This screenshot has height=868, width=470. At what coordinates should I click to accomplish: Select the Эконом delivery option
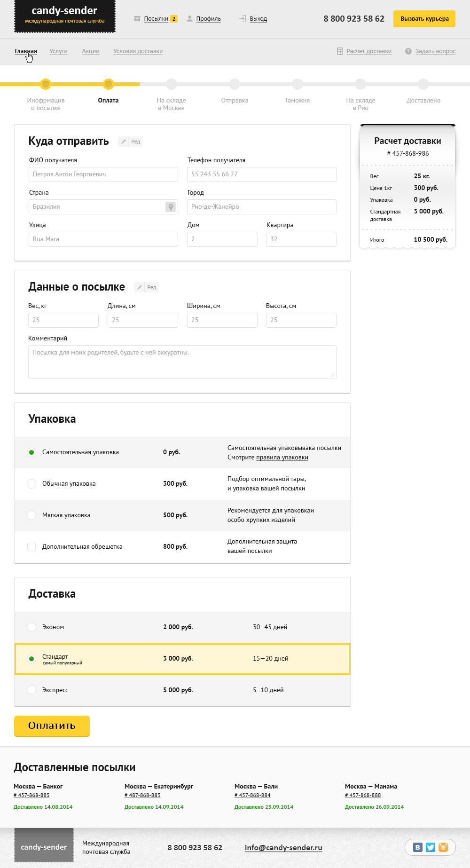coord(31,627)
